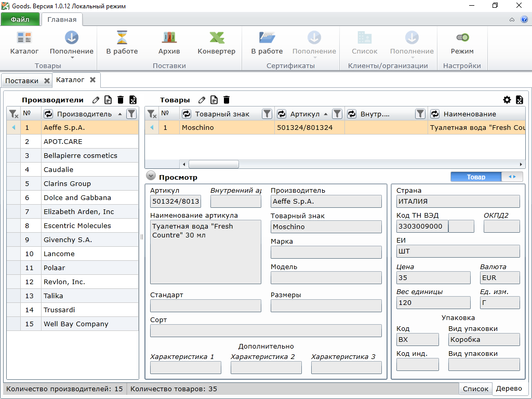Image resolution: width=532 pixels, height=399 pixels.
Task: Switch to the Дерево view tab
Action: coord(509,389)
